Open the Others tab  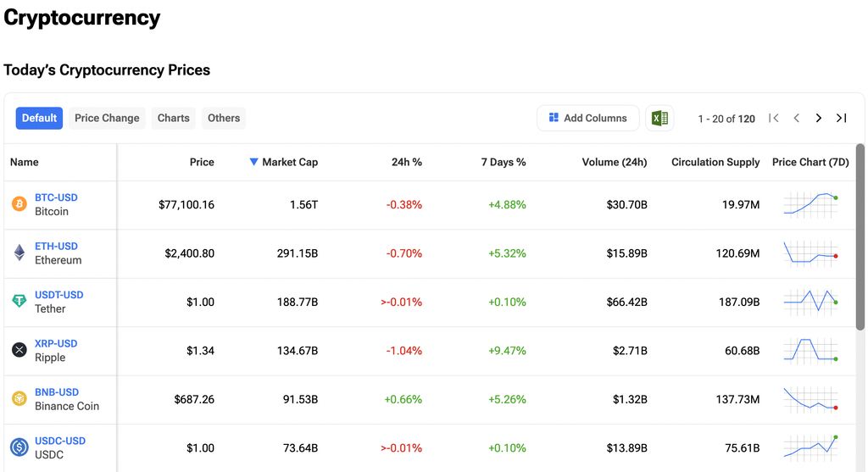click(x=224, y=118)
